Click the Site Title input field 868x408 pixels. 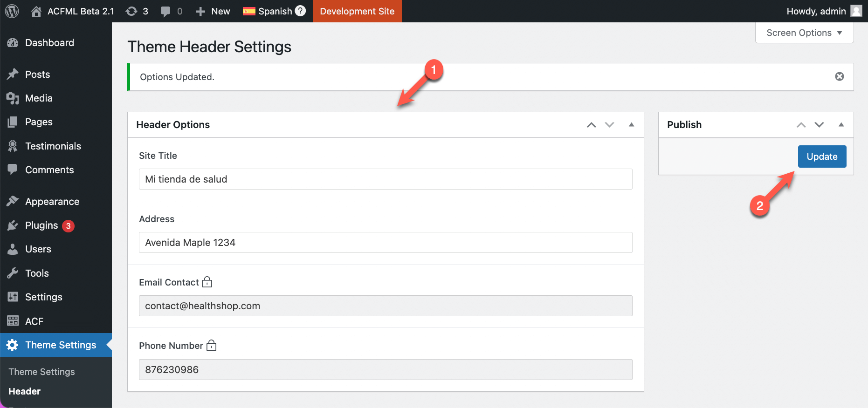click(386, 179)
